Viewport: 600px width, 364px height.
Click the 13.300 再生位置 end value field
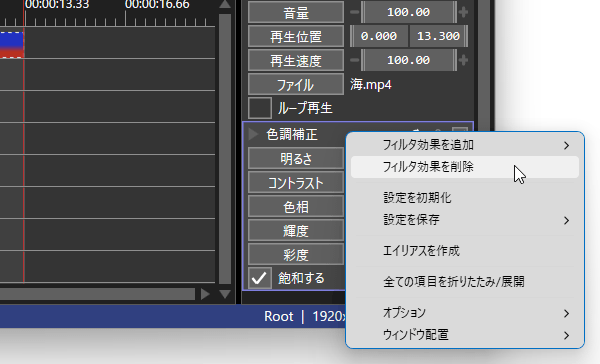click(438, 36)
